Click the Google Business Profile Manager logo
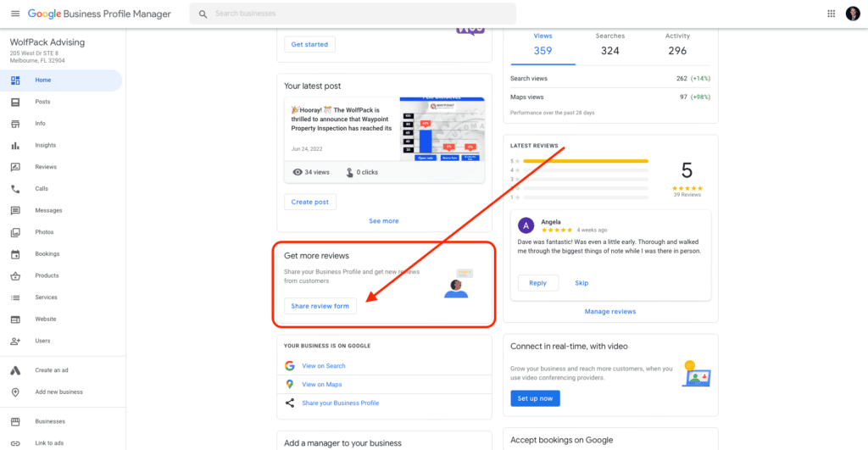 [99, 14]
